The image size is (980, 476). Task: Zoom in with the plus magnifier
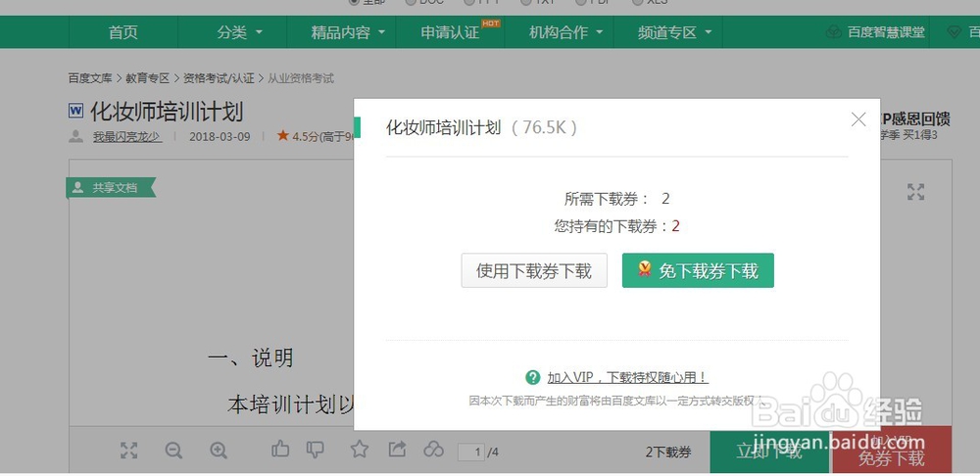pos(219,450)
